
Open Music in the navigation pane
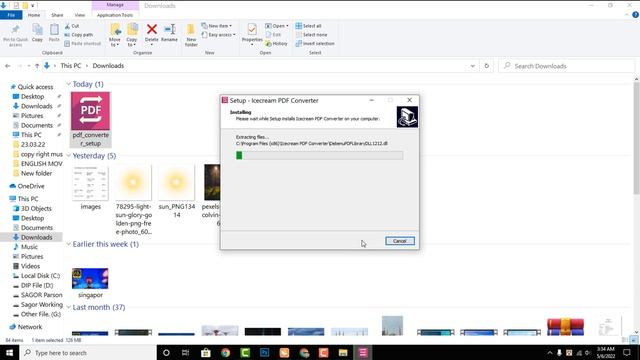[29, 247]
